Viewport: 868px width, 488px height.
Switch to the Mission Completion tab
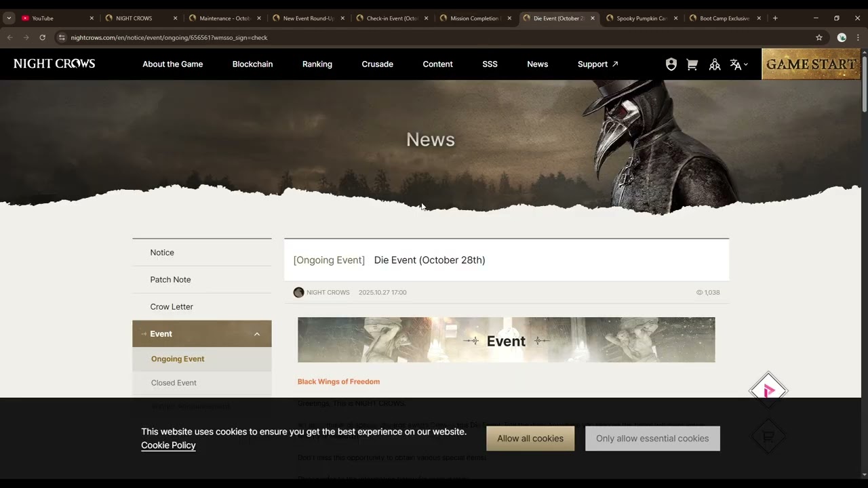click(x=475, y=18)
